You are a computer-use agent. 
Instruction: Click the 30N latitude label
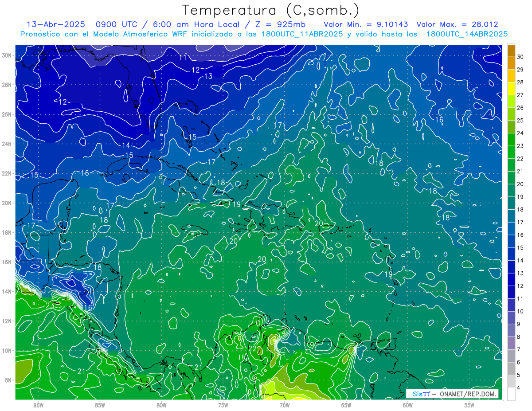7,55
